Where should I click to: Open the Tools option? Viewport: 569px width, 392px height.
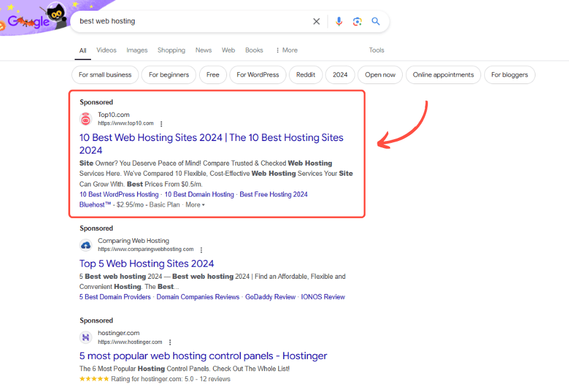point(376,50)
